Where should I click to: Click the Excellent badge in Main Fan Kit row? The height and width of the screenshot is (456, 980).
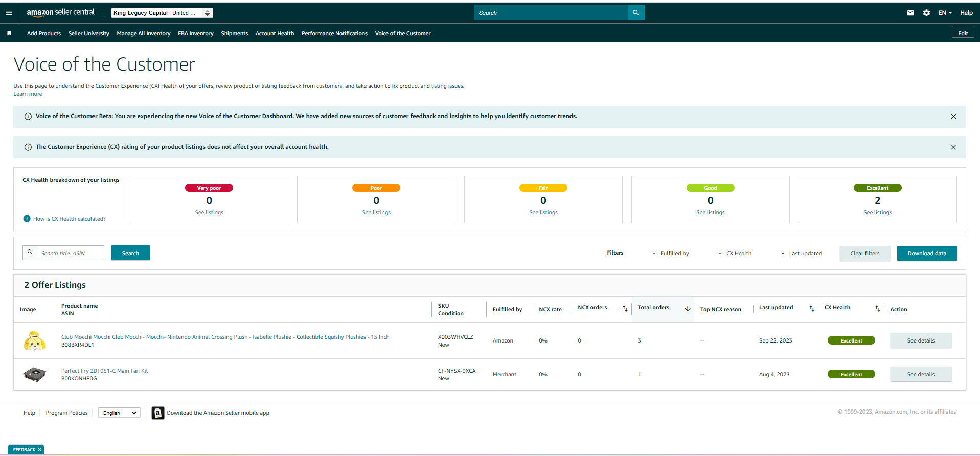pos(851,374)
